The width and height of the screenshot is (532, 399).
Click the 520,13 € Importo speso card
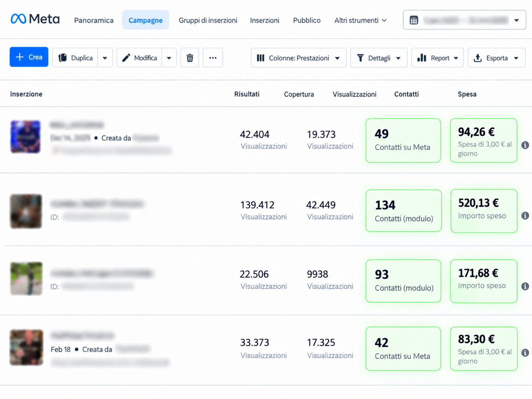tap(484, 211)
